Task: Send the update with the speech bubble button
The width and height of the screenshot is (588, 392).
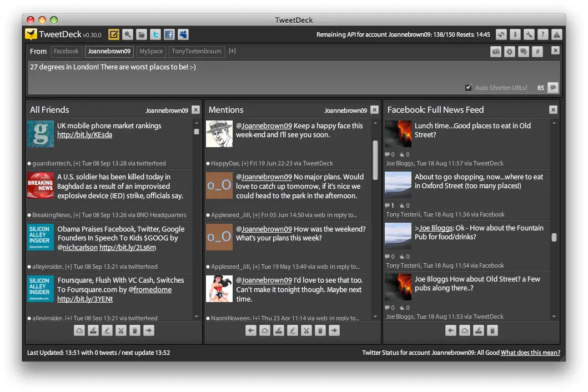Action: [553, 88]
